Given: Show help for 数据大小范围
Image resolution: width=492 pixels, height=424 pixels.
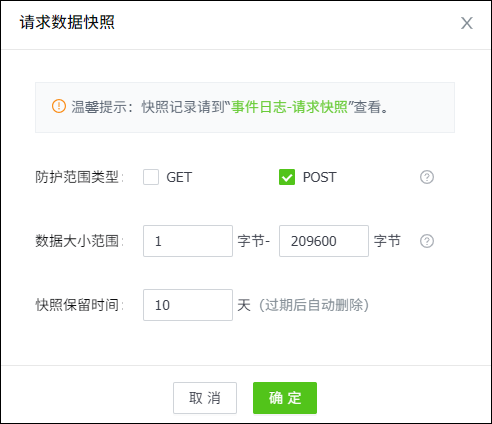Looking at the screenshot, I should pyautogui.click(x=427, y=241).
